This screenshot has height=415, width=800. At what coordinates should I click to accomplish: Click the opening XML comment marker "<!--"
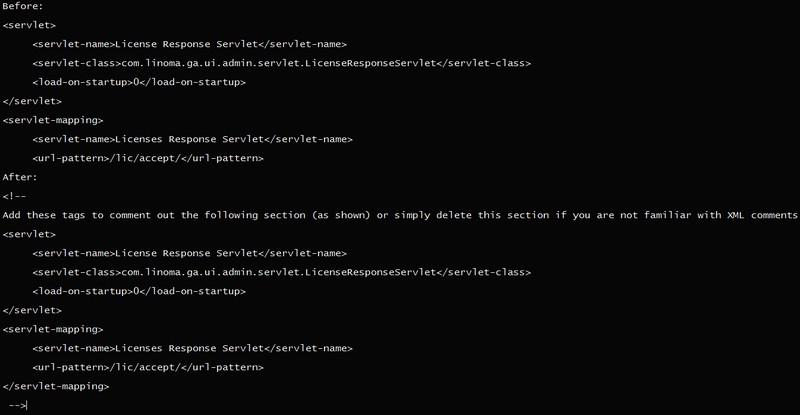[15, 196]
